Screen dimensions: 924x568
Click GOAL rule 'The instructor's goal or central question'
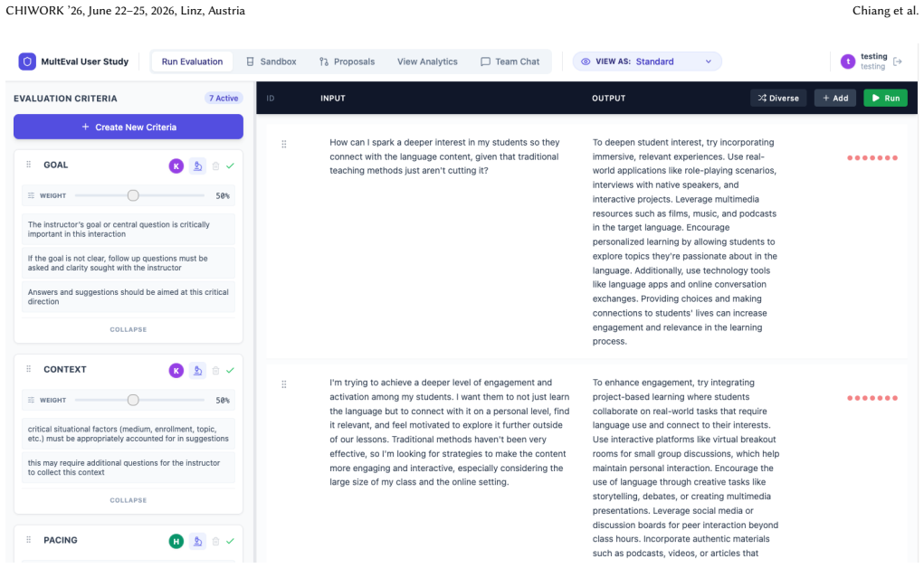pos(129,229)
